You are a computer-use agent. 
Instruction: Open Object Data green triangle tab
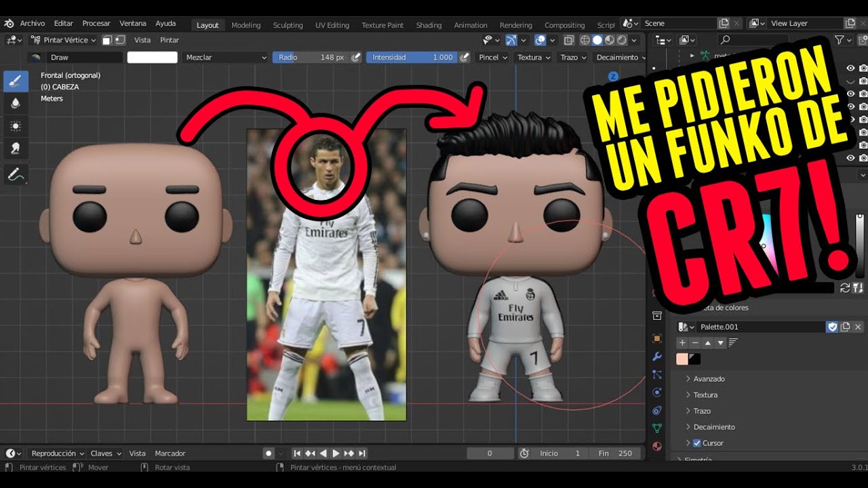point(656,428)
